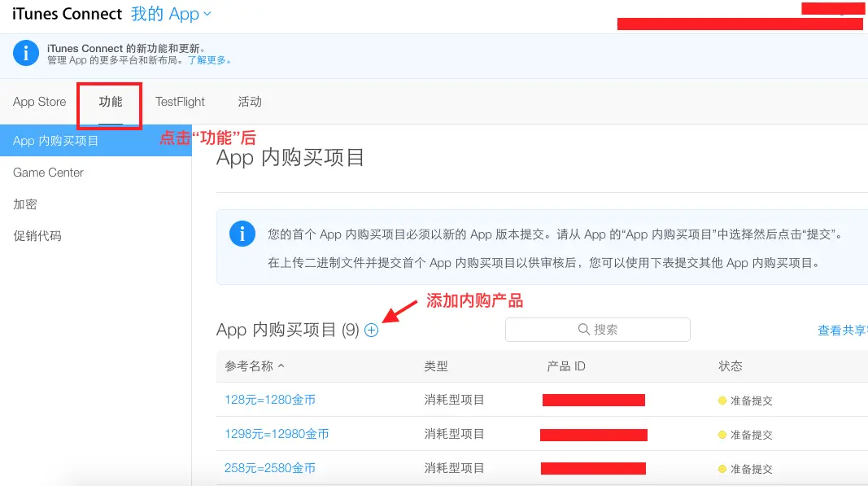Click yellow status dot for 128元=1280金币
Viewport: 868px width, 486px height.
pos(722,401)
